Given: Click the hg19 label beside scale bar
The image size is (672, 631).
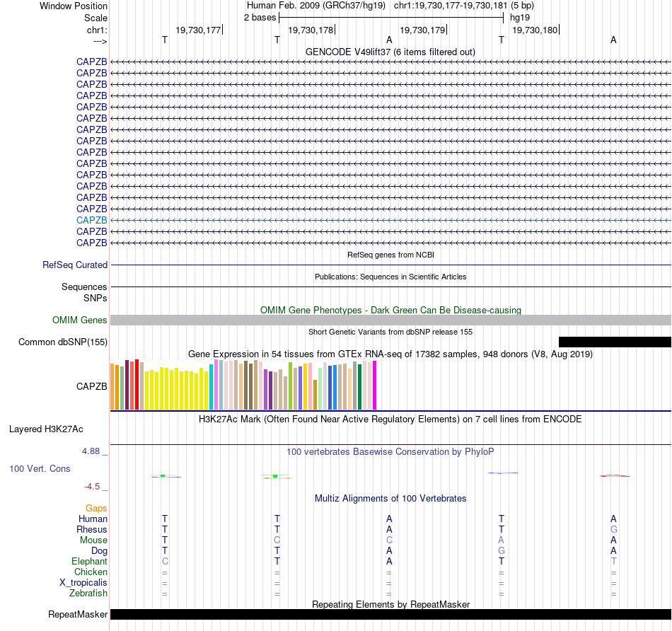Looking at the screenshot, I should click(520, 18).
